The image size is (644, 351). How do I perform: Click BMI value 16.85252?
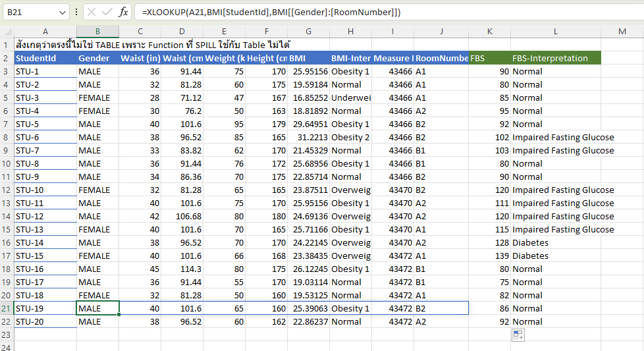(x=308, y=97)
